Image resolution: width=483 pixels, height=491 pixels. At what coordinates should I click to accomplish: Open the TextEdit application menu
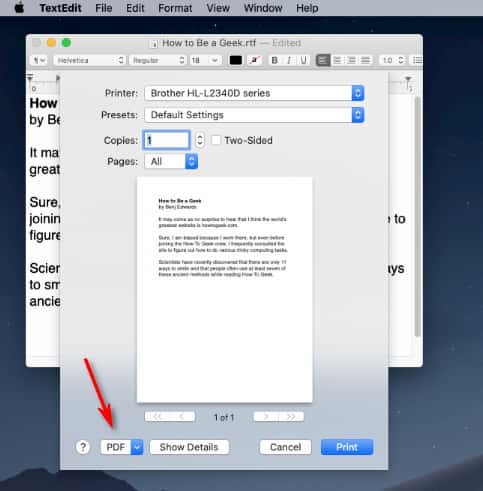[x=60, y=8]
